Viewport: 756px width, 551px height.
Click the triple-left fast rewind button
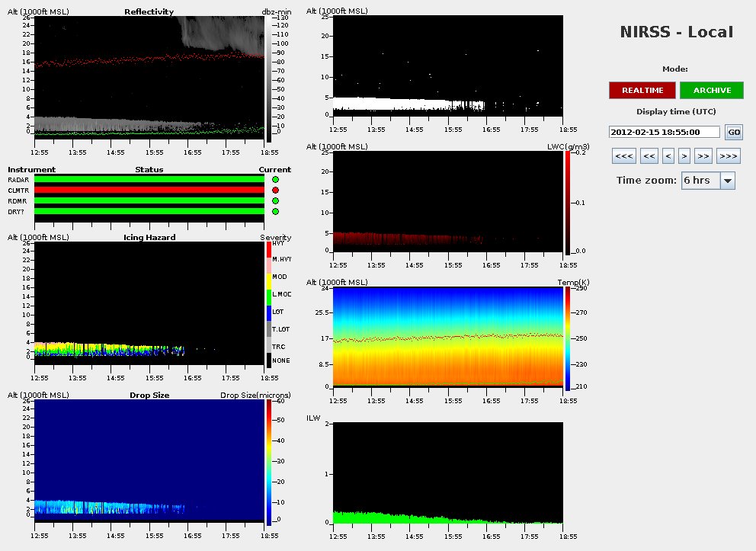point(623,156)
